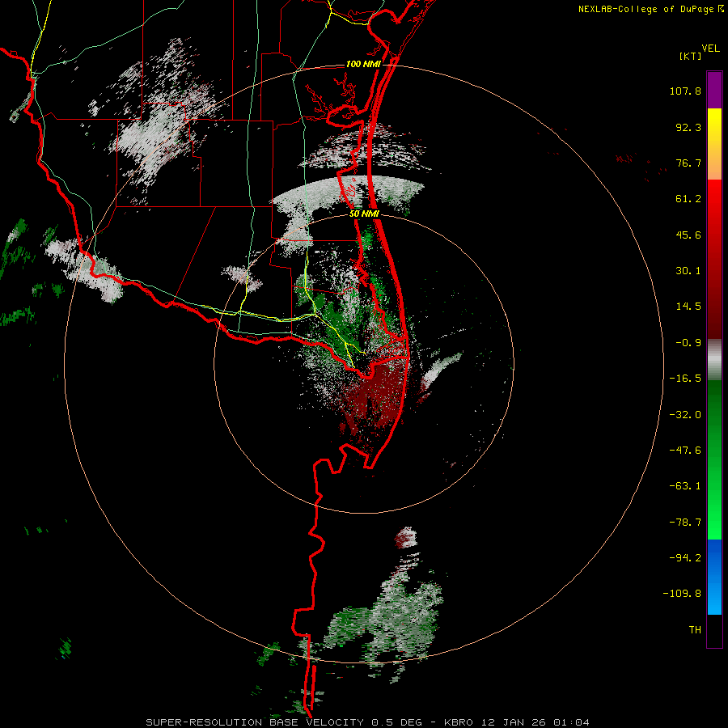Click the 14.5 legend value
This screenshot has width=728, height=728.
click(688, 307)
